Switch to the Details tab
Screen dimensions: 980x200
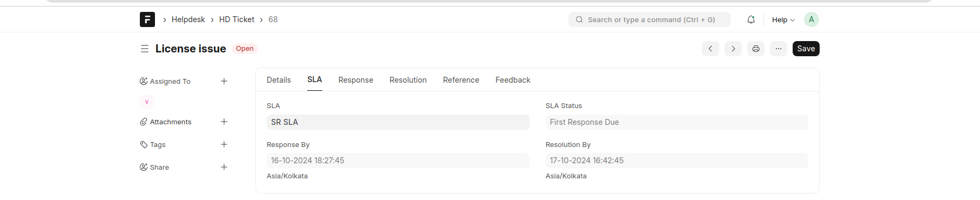tap(279, 80)
